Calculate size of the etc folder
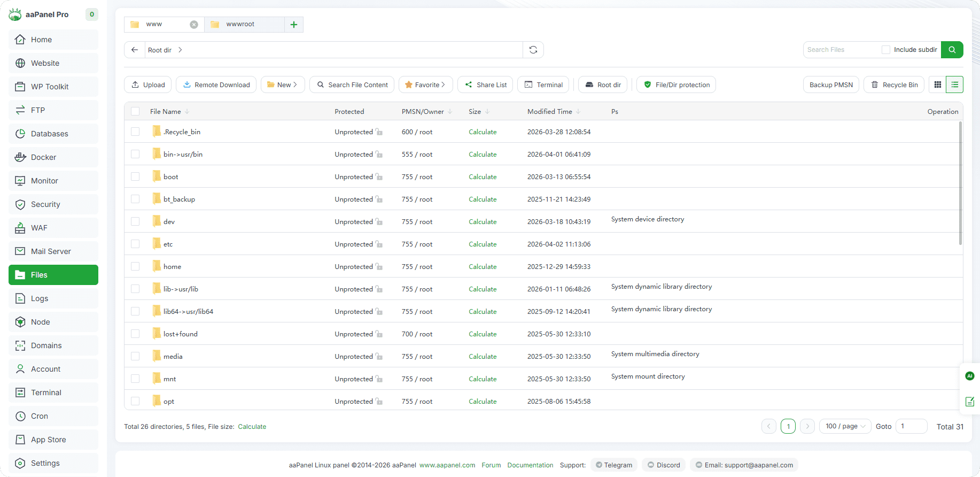The image size is (980, 477). [x=483, y=244]
